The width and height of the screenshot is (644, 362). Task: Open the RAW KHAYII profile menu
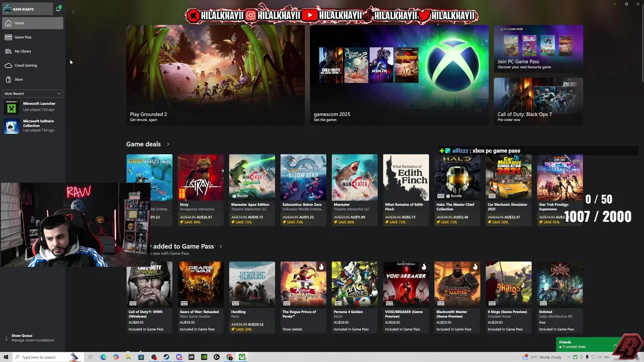[x=27, y=9]
